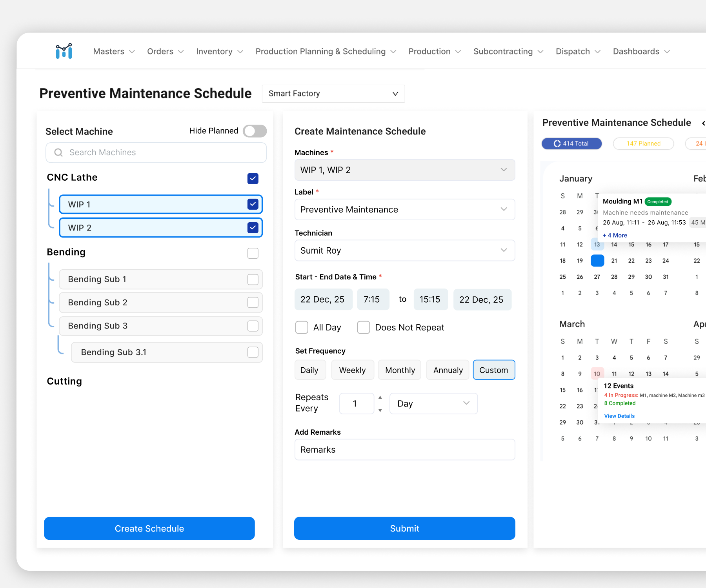Click the end date 22 Dec, 25 field
This screenshot has height=588, width=706.
pyautogui.click(x=482, y=299)
